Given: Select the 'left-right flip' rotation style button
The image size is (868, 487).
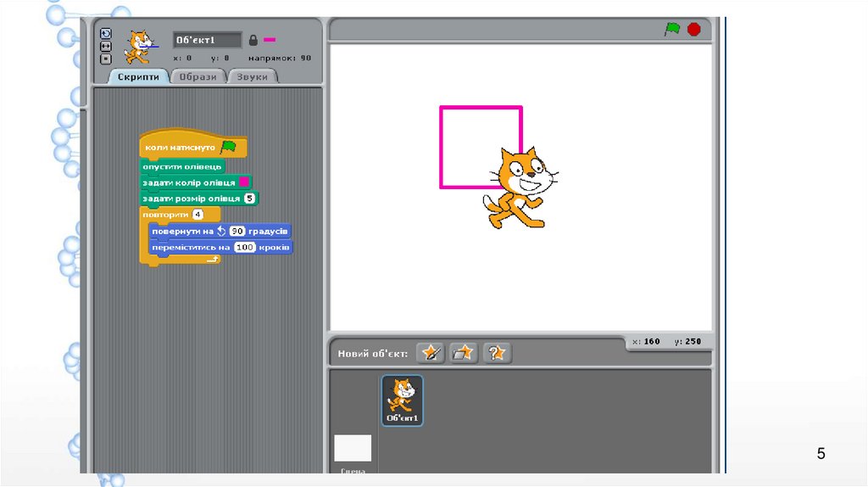Looking at the screenshot, I should [x=106, y=46].
